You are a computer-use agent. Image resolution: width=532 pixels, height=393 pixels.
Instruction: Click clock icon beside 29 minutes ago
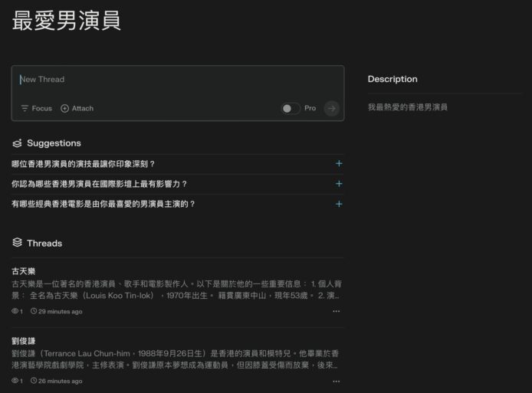33,312
